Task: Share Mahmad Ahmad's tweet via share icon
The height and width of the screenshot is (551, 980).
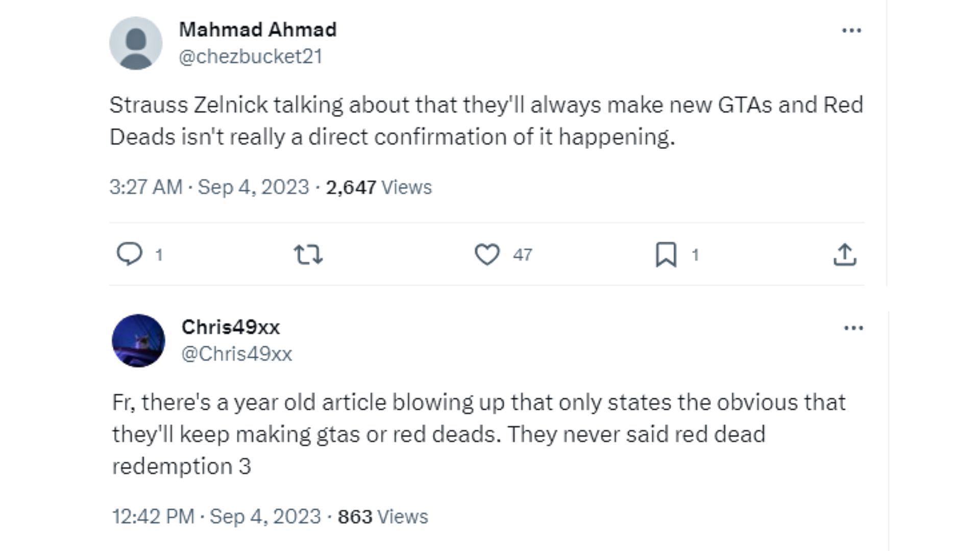Action: pyautogui.click(x=845, y=254)
